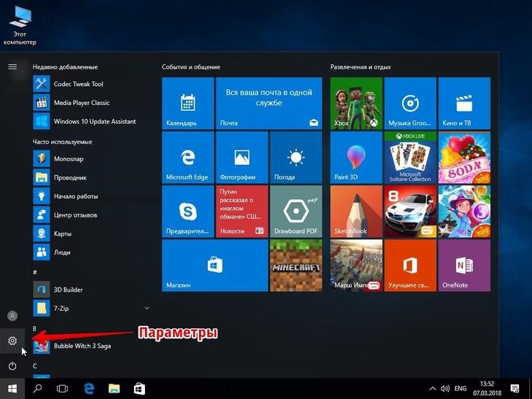The width and height of the screenshot is (532, 399).
Task: Open Кино и ТВ tile
Action: click(464, 104)
